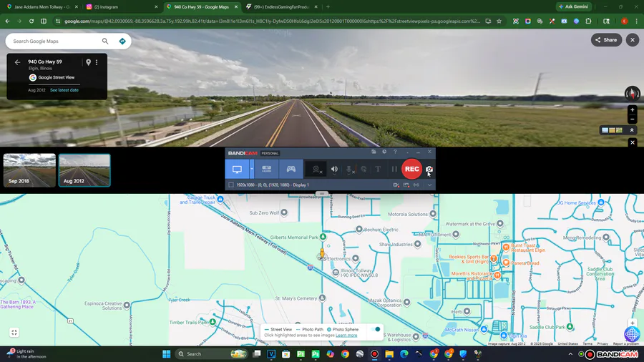Open the Bandicam help question mark

point(395,152)
